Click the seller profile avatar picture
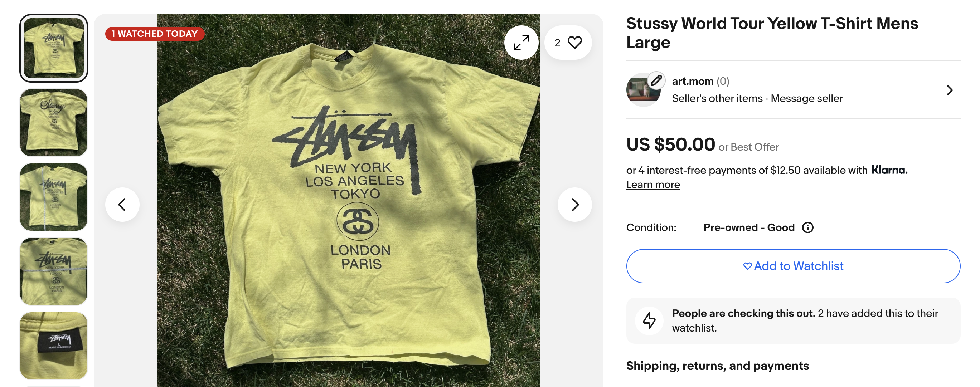The height and width of the screenshot is (387, 980). [641, 92]
